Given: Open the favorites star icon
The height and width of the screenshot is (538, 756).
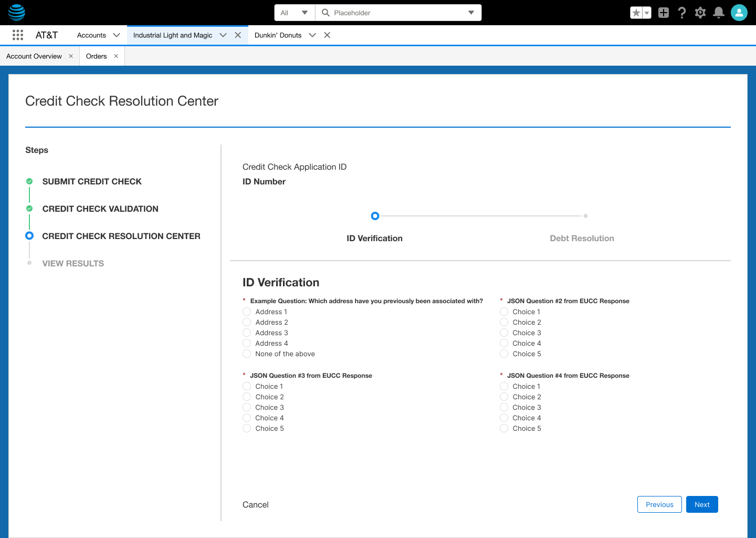Looking at the screenshot, I should 637,12.
